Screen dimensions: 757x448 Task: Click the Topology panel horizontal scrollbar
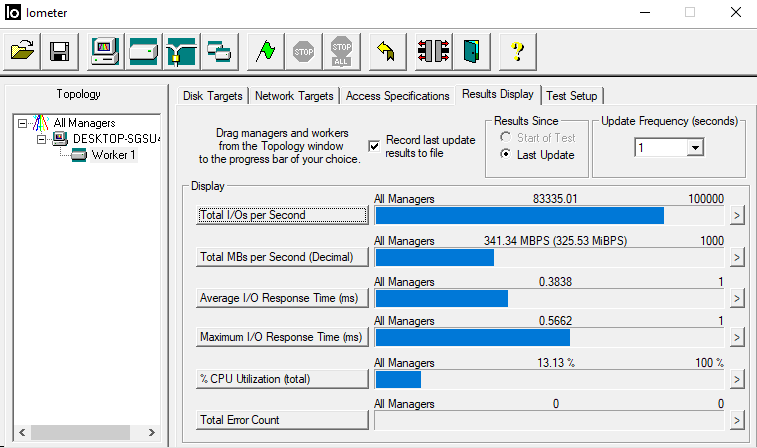[x=85, y=433]
